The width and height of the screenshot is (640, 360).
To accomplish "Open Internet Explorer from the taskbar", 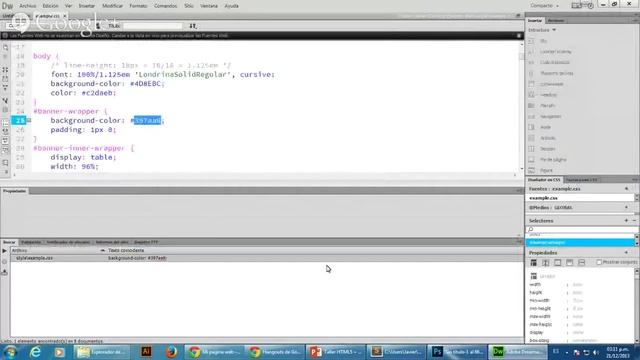I will click(x=36, y=352).
